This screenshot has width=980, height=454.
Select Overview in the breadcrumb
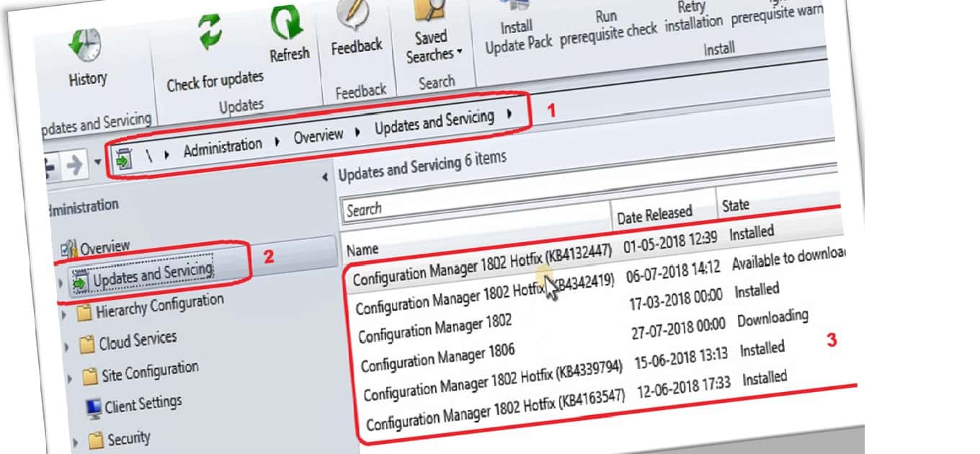318,135
